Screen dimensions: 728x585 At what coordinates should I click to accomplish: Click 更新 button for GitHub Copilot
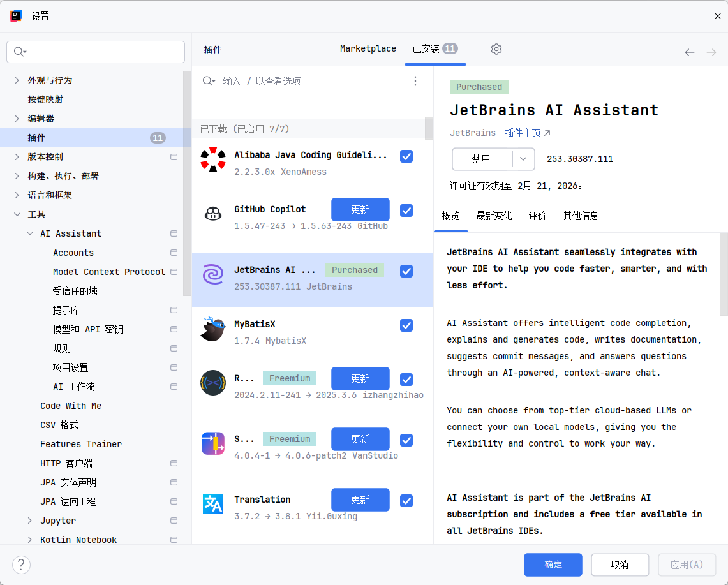point(360,209)
